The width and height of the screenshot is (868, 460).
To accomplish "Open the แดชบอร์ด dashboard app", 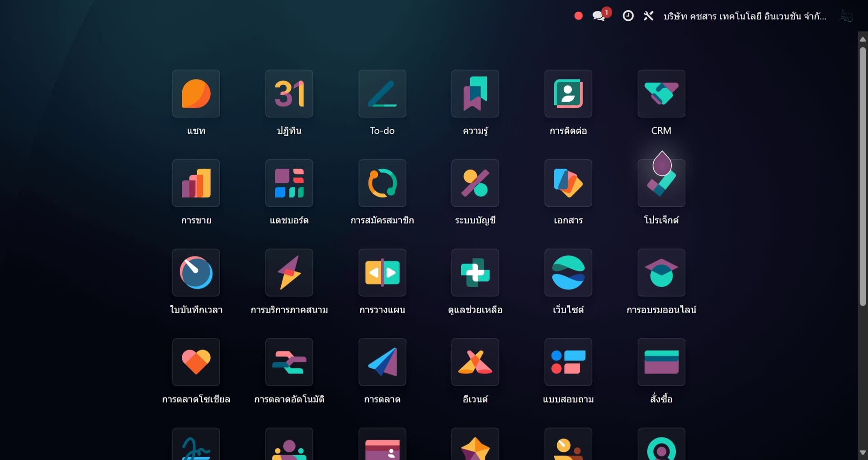I will 289,183.
